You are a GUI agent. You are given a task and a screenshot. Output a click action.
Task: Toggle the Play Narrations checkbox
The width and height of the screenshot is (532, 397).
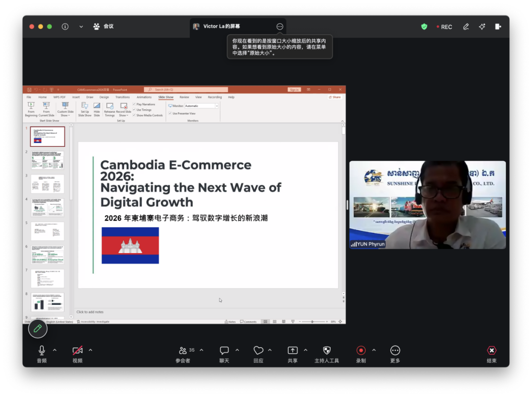click(x=134, y=104)
